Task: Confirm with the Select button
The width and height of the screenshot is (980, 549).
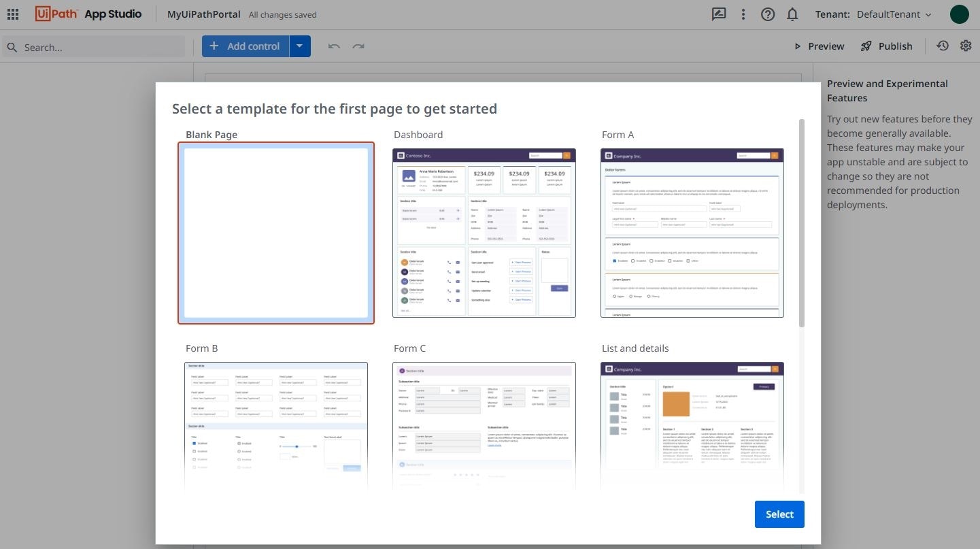Action: coord(779,514)
